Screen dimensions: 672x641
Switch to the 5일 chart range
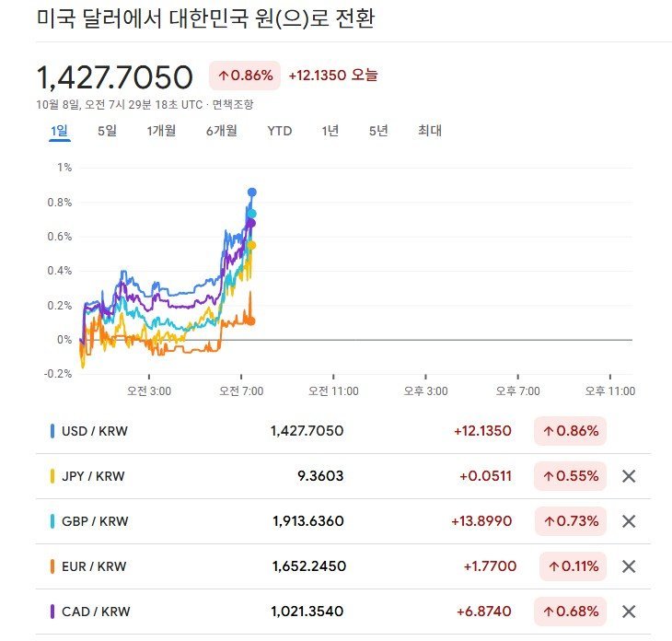[107, 131]
